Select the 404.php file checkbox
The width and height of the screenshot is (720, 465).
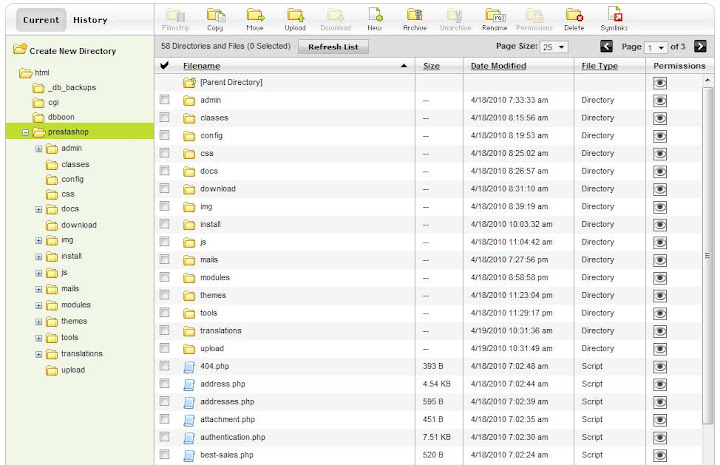click(165, 367)
